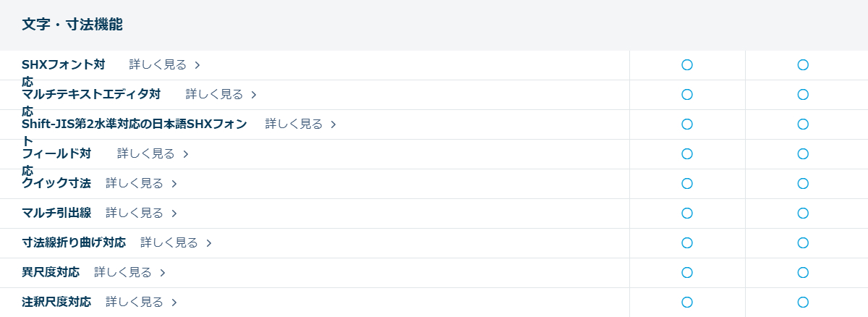Click first-column circle icon for 異尺度対応 row

687,273
